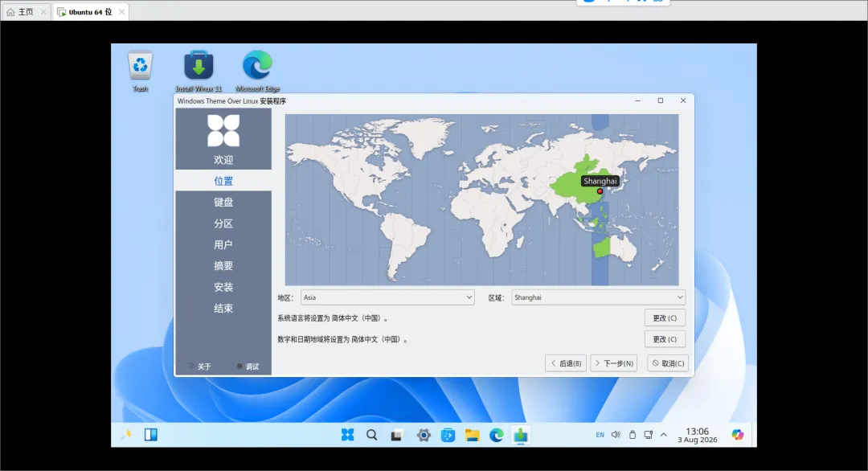
Task: Open widgets panel icon on taskbar
Action: coord(150,435)
